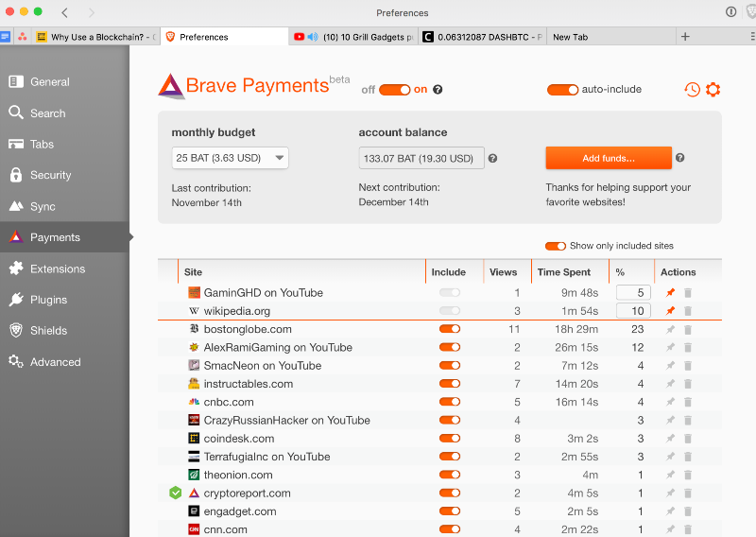Screen dimensions: 756x537
Task: Edit wikipedia.org pinned percentage field
Action: pyautogui.click(x=633, y=311)
